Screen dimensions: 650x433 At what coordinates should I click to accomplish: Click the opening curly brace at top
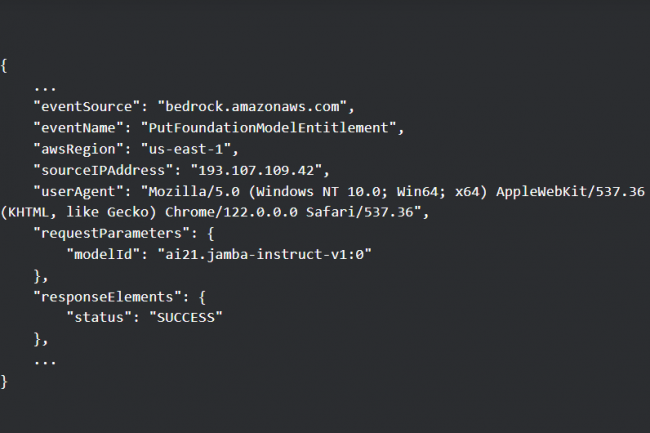point(5,65)
